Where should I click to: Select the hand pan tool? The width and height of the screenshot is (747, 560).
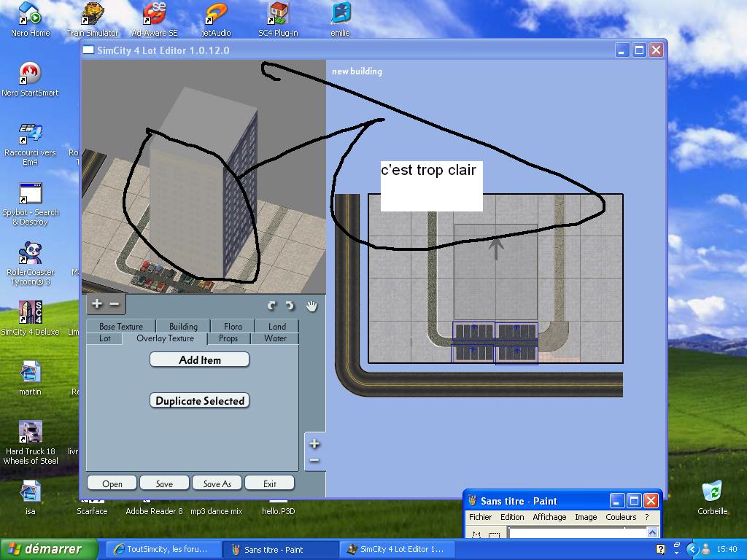point(311,306)
